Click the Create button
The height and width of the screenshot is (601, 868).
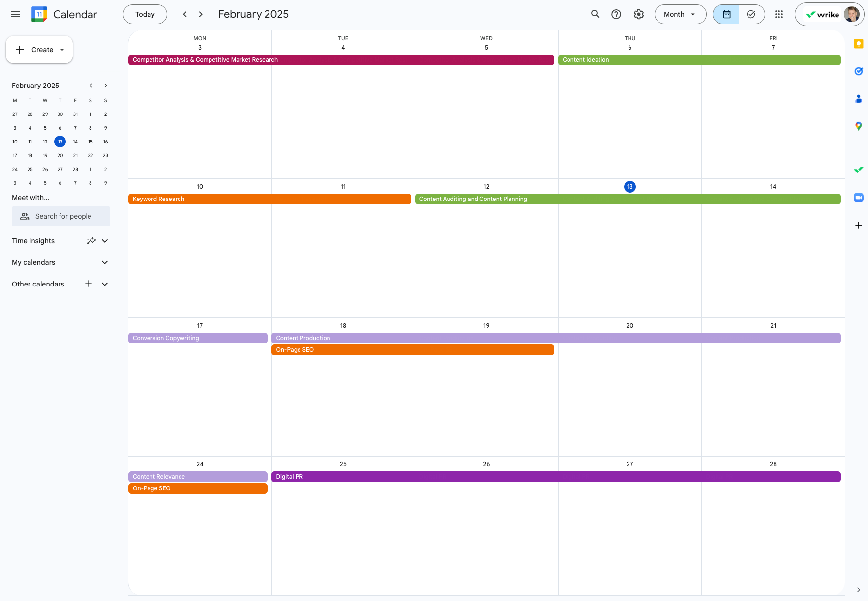[39, 50]
